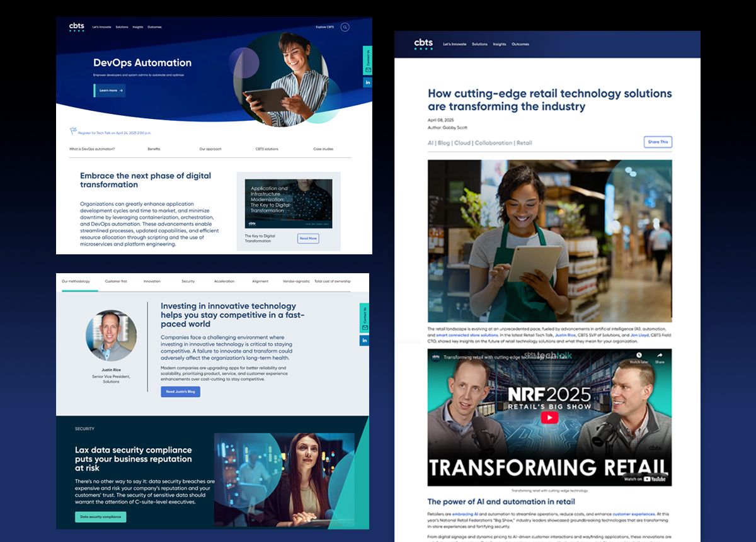Image resolution: width=756 pixels, height=542 pixels.
Task: Select the LinkedIn icon on the methodology page
Action: (364, 340)
